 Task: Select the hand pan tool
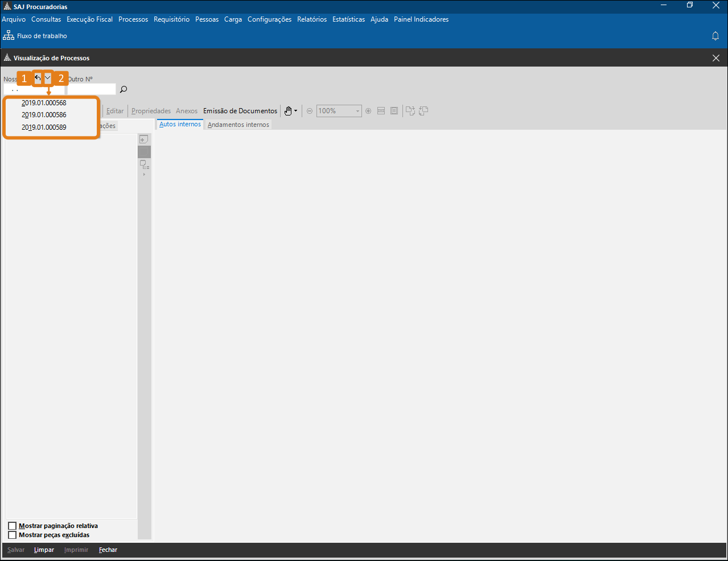pyautogui.click(x=288, y=111)
